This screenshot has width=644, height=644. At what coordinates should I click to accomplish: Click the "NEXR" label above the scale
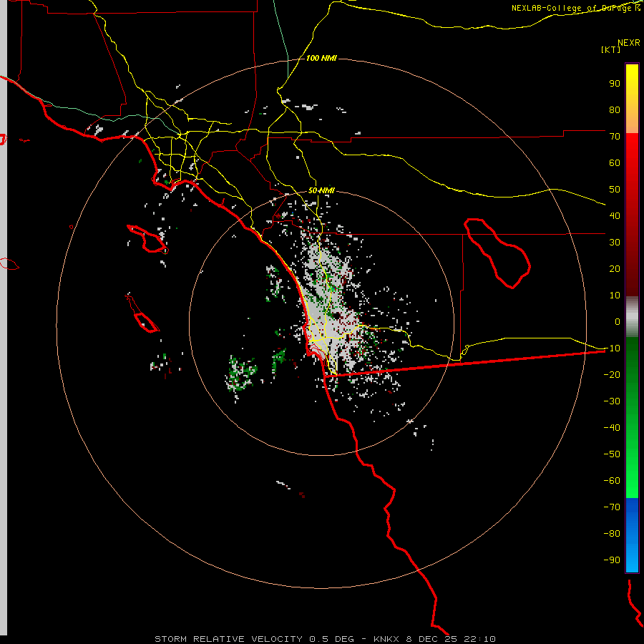pos(629,43)
